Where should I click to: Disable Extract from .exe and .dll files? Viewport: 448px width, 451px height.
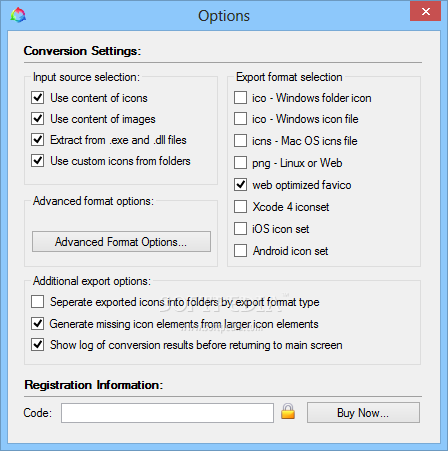tap(38, 140)
